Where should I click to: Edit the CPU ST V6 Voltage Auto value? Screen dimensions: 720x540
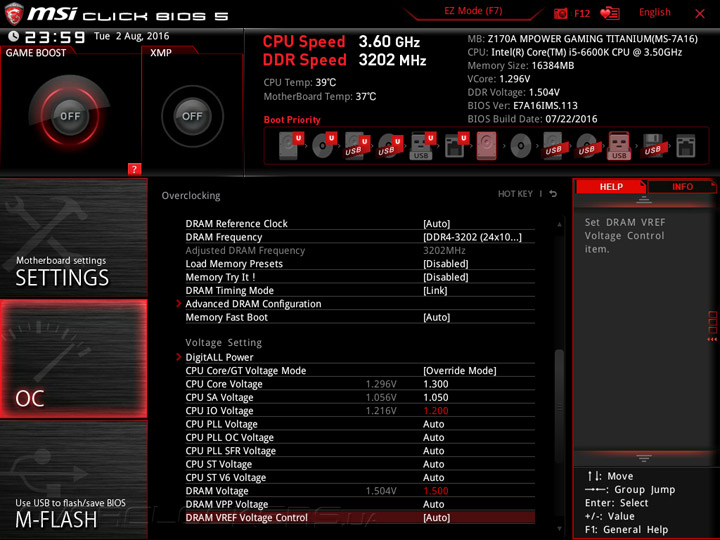coord(433,478)
